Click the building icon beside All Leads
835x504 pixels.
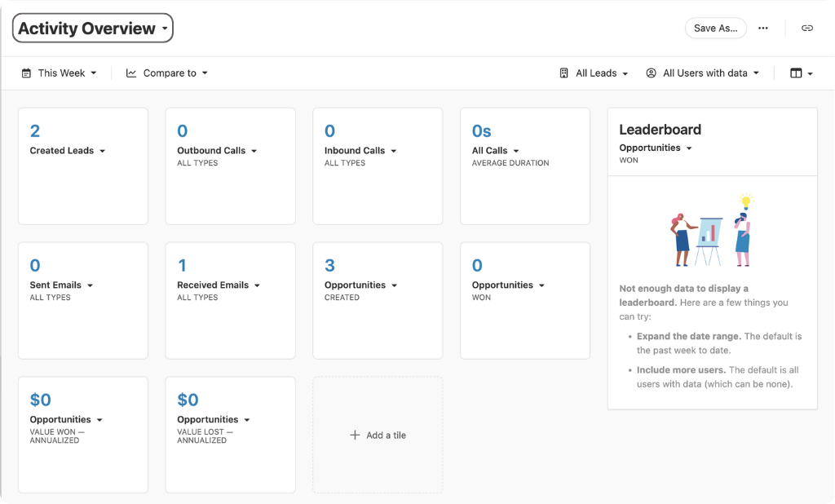tap(564, 73)
